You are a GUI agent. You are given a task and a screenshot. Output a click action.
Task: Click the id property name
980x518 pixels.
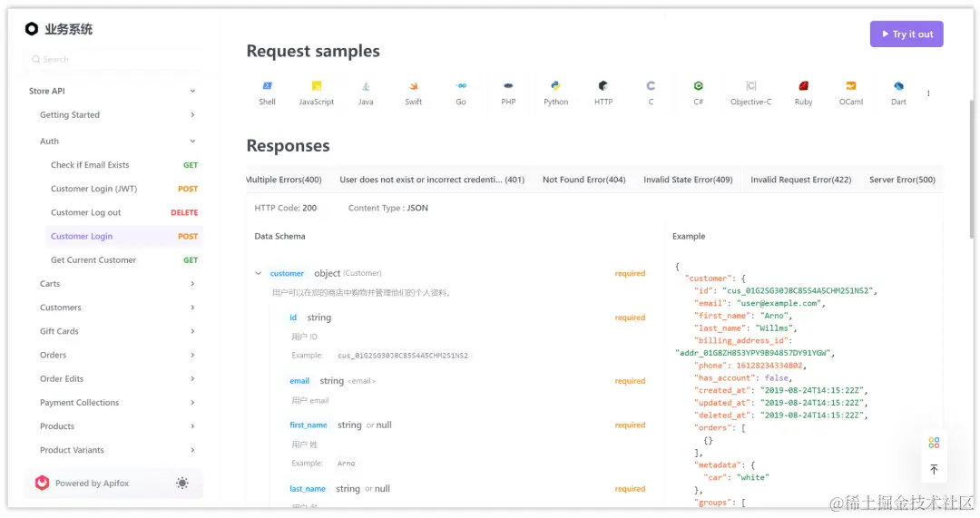coord(293,318)
